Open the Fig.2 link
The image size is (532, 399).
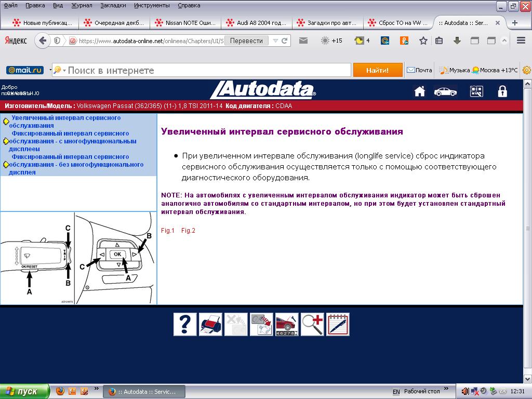[188, 230]
